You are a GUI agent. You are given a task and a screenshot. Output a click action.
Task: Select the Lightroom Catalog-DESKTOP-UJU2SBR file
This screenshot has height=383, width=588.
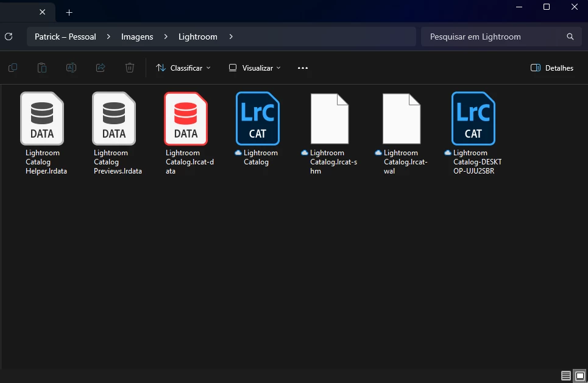pos(474,133)
